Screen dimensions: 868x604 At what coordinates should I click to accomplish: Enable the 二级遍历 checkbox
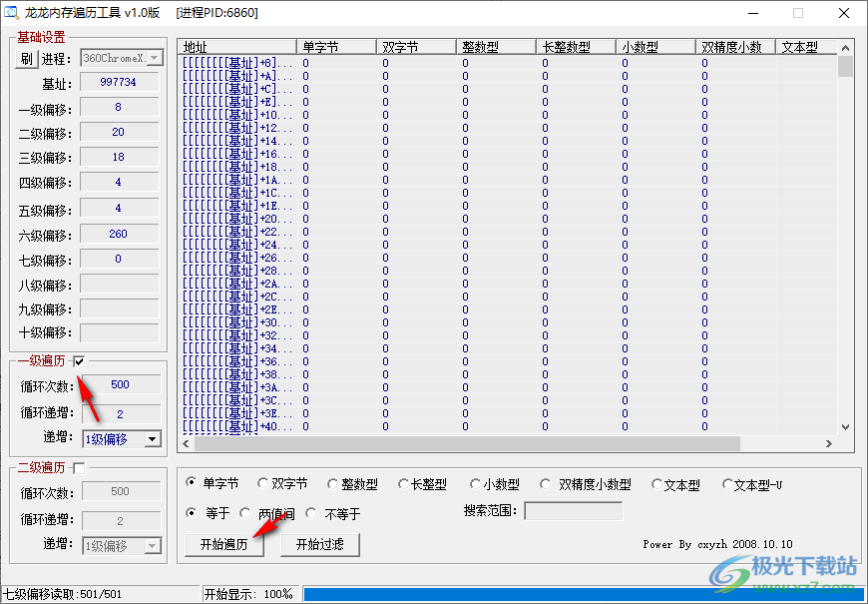(x=79, y=466)
